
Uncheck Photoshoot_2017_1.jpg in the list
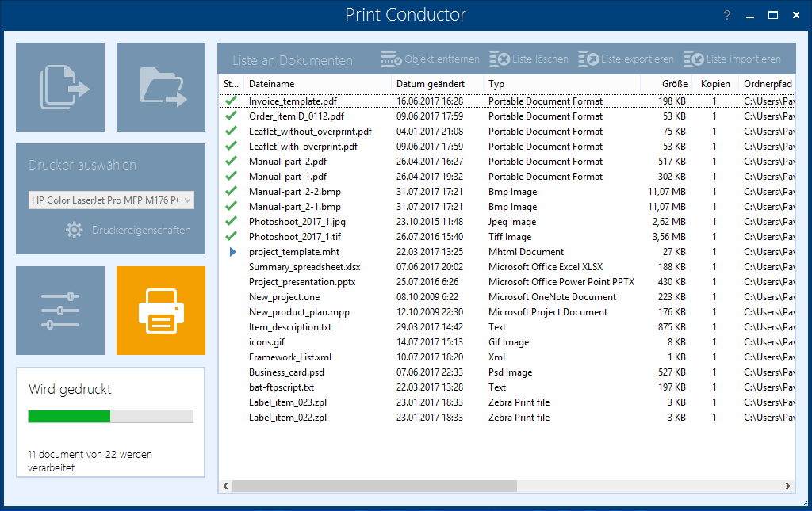point(230,221)
